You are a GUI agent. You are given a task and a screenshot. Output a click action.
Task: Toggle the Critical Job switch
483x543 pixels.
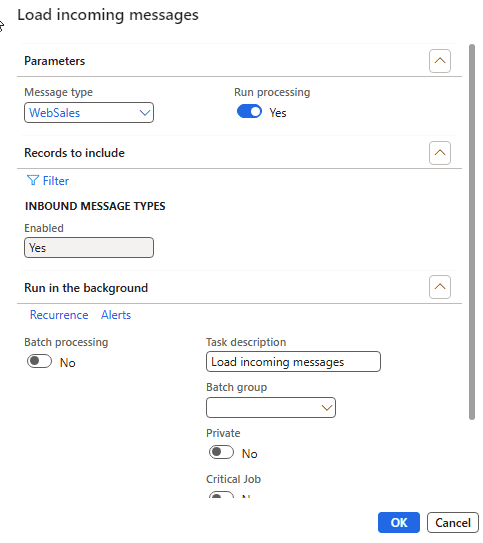point(221,495)
